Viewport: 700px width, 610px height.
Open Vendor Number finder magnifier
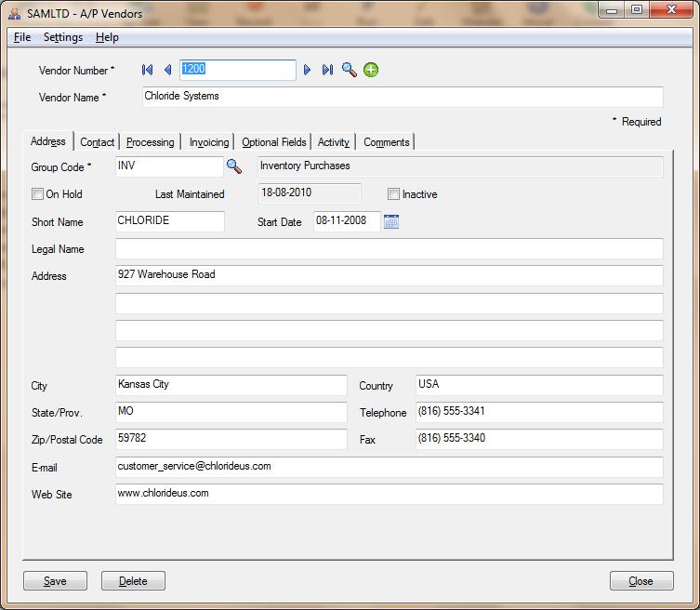(x=350, y=70)
